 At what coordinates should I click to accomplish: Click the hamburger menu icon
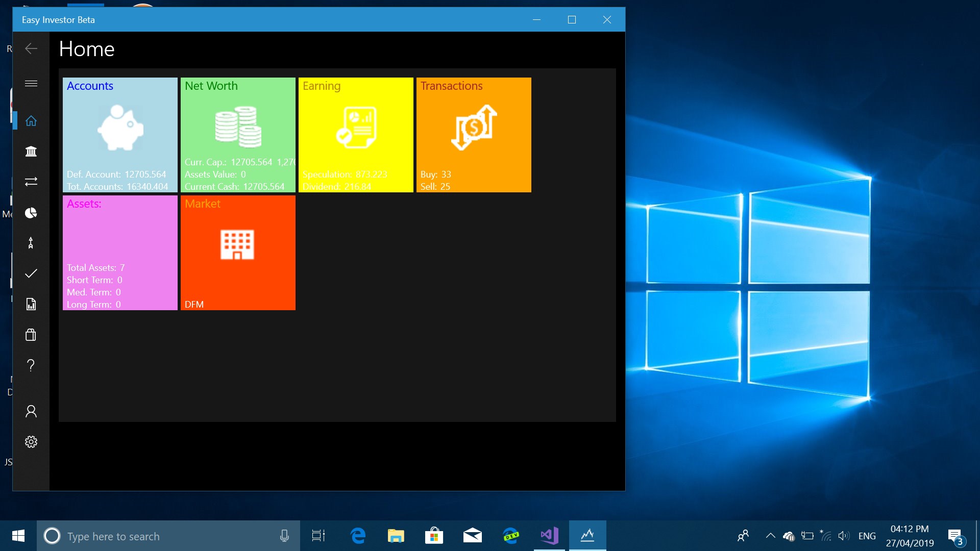(x=31, y=84)
